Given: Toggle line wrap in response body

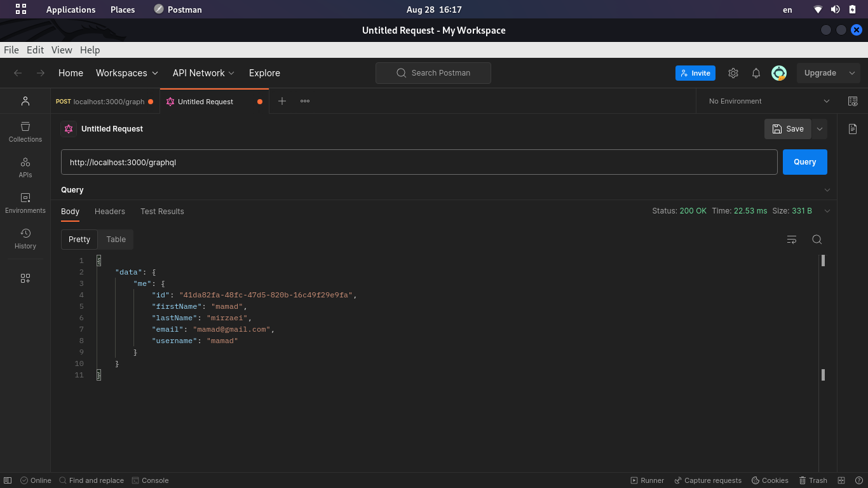Looking at the screenshot, I should point(792,240).
